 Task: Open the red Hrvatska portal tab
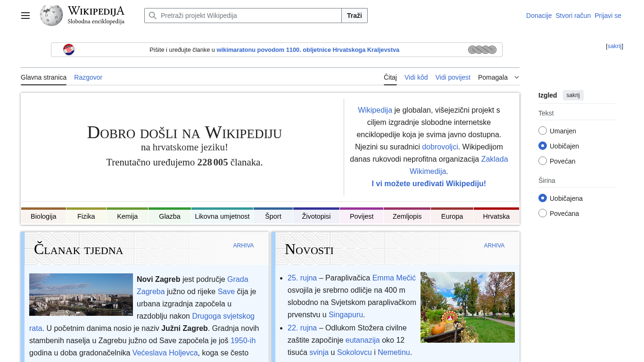click(496, 216)
